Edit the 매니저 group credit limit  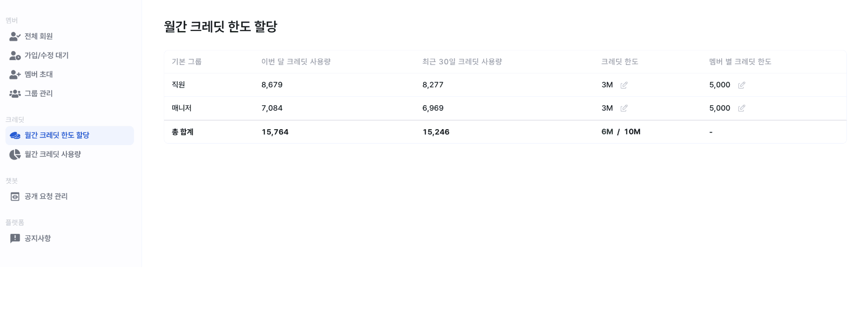point(624,108)
